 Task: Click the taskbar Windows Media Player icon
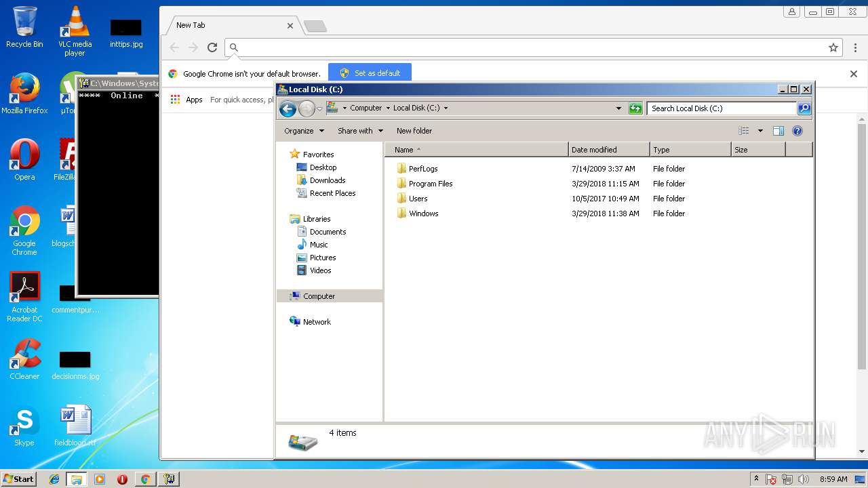click(x=100, y=479)
